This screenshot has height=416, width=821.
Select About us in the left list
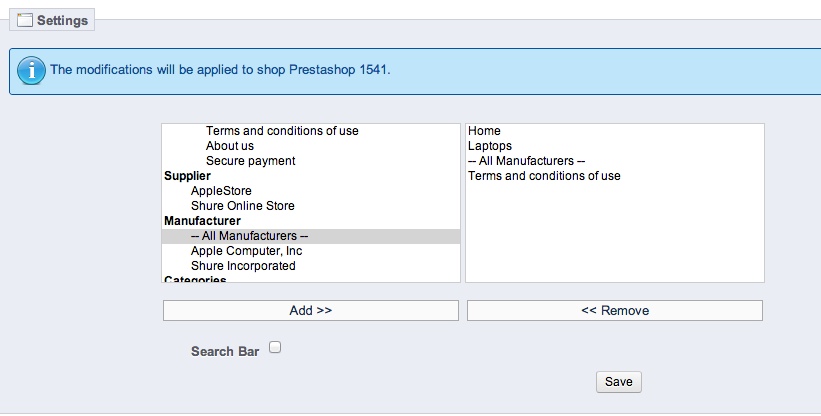pos(230,146)
